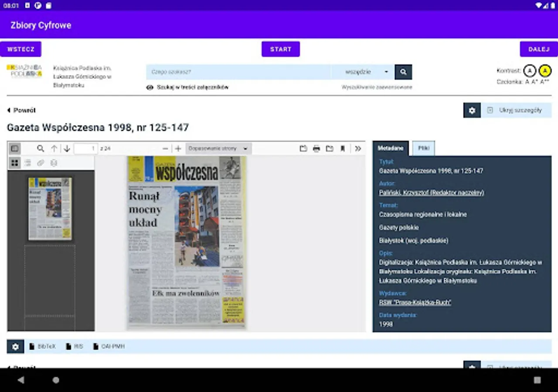Screen dimensions: 558x392
Task: Set font size to medium A+
Action: 534,82
